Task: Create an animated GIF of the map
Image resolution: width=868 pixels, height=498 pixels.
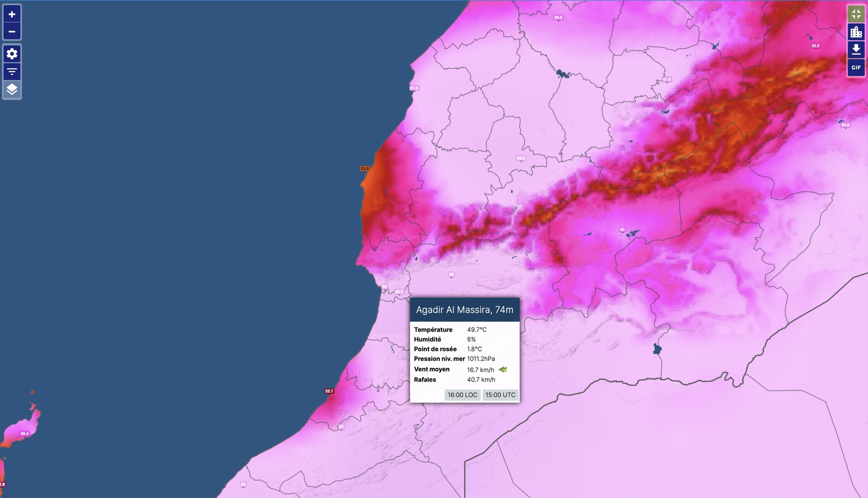Action: pyautogui.click(x=856, y=68)
